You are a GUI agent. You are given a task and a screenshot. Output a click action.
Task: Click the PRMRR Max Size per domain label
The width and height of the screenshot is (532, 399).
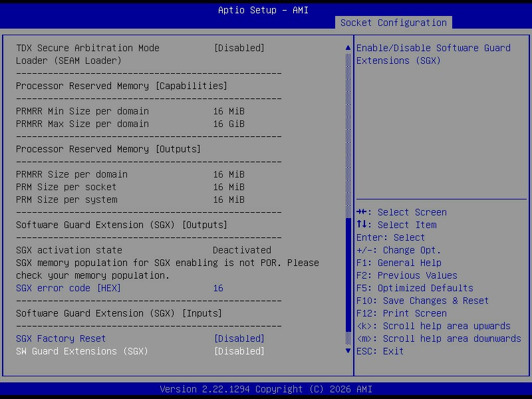click(82, 124)
